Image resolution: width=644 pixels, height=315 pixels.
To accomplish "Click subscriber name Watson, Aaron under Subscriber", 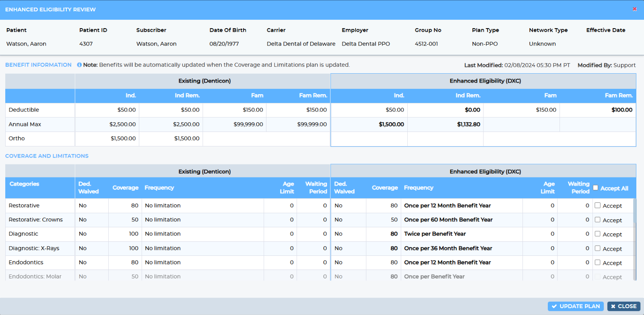I will click(156, 44).
